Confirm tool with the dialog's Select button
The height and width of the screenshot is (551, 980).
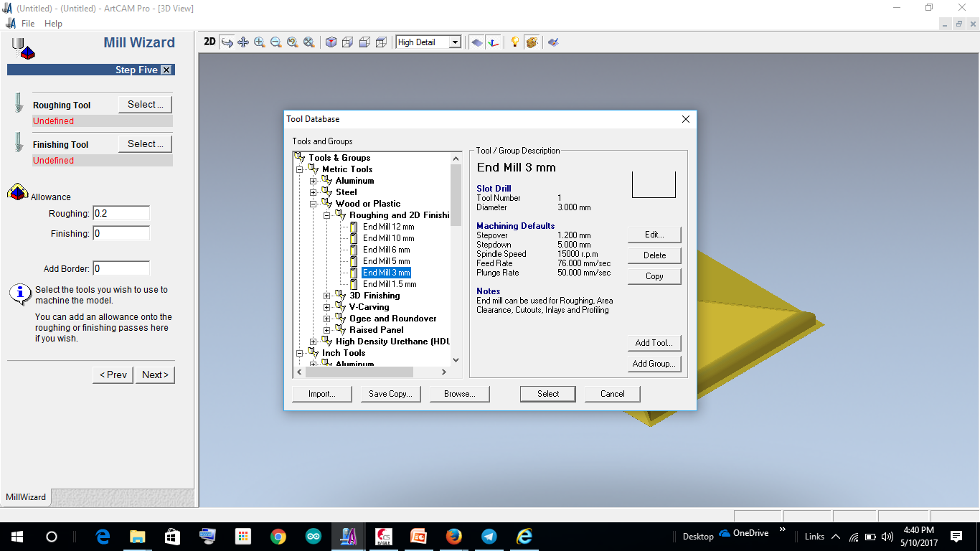(548, 394)
